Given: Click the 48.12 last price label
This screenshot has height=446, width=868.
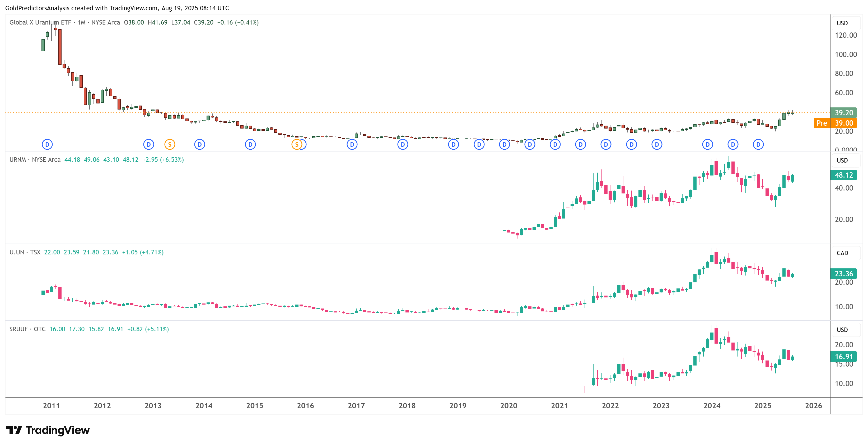Looking at the screenshot, I should coord(843,175).
